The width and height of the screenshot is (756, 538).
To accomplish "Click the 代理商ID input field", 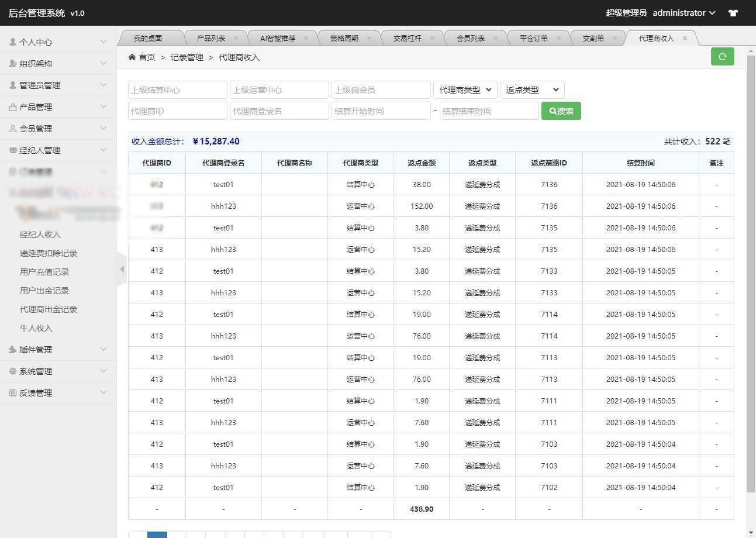I will click(178, 111).
